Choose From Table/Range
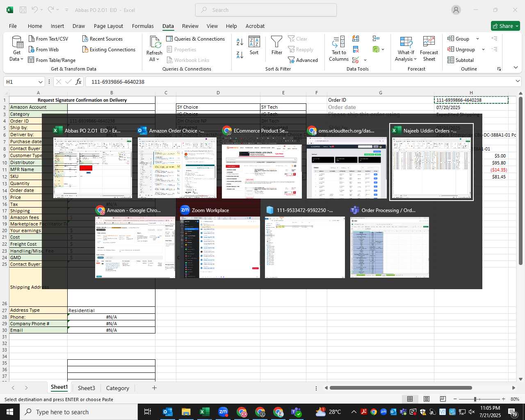 [x=52, y=60]
